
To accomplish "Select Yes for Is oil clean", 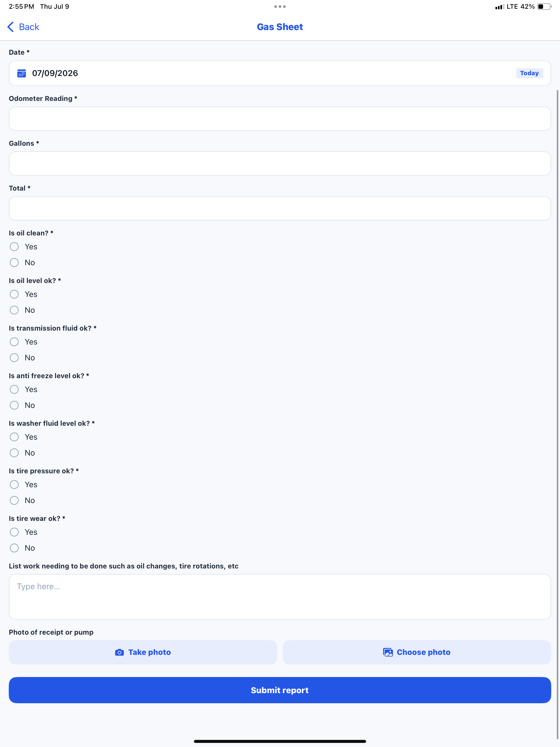I will [14, 247].
